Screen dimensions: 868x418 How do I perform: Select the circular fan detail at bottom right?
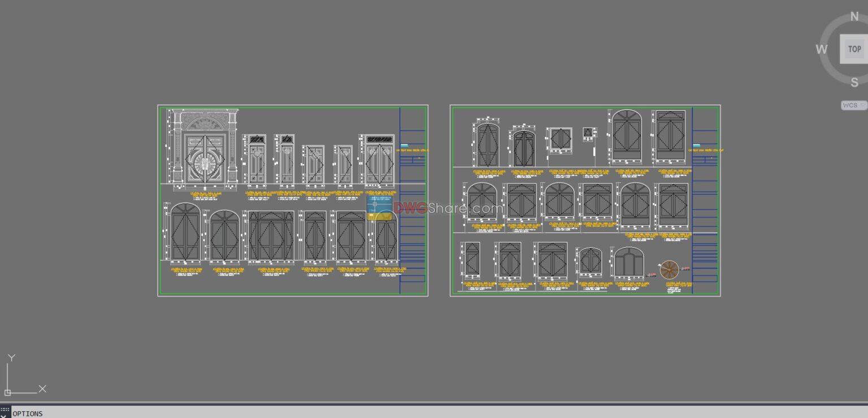[x=669, y=270]
